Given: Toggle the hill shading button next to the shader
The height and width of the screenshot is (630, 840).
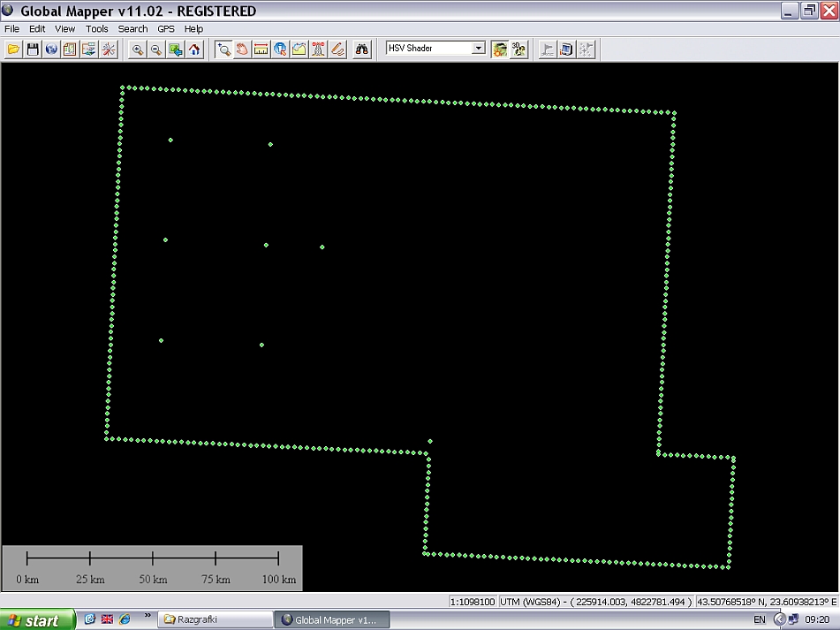Looking at the screenshot, I should [500, 49].
